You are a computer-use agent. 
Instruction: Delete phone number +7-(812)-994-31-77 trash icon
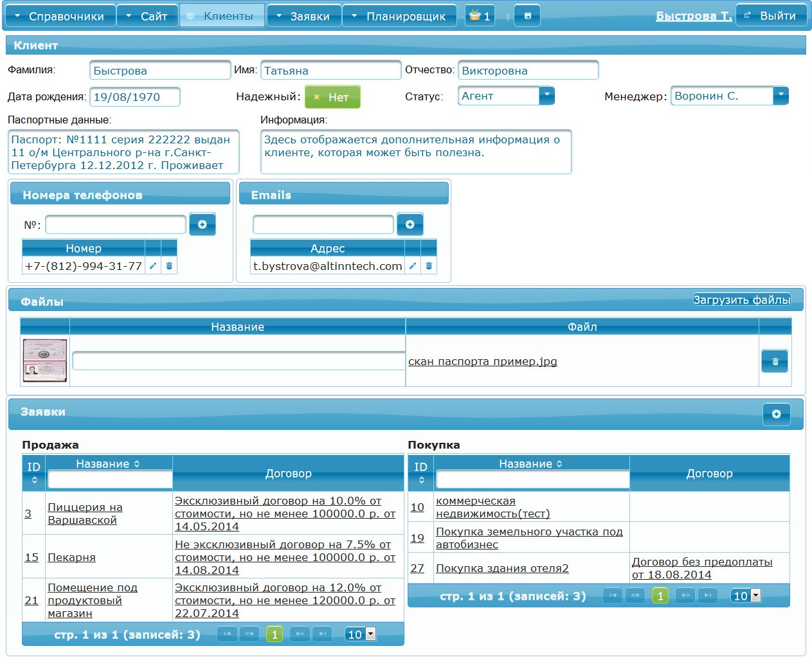pyautogui.click(x=169, y=265)
